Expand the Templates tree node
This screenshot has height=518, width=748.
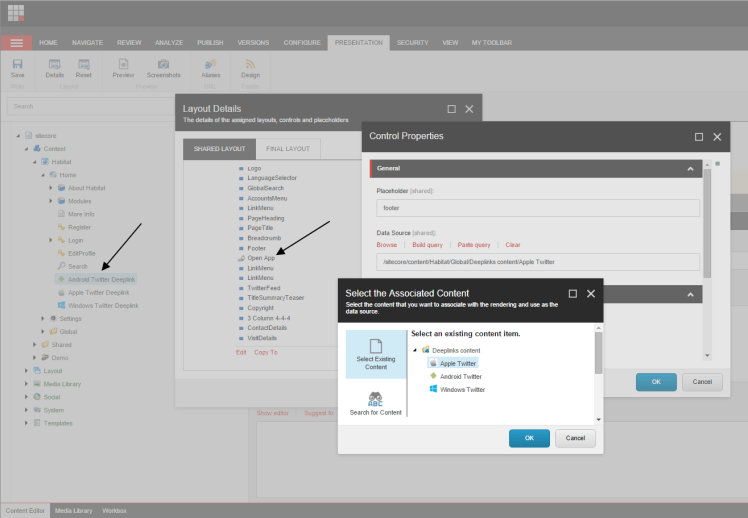(x=26, y=423)
